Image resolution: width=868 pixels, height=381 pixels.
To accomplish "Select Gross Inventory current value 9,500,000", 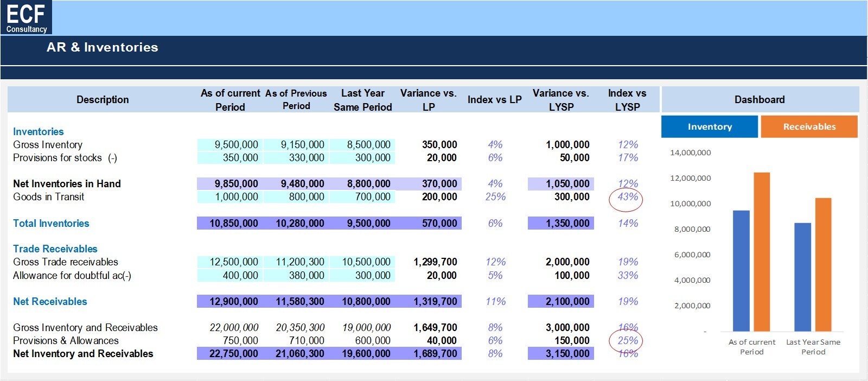I will pyautogui.click(x=230, y=144).
